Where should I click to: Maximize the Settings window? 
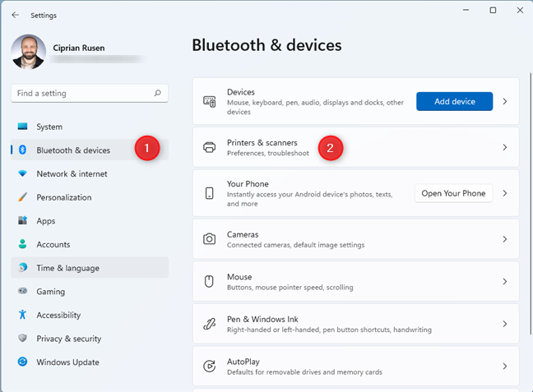point(493,10)
